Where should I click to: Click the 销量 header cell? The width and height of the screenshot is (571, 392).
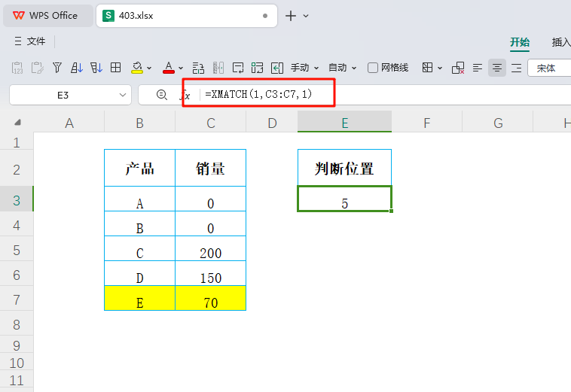click(210, 168)
